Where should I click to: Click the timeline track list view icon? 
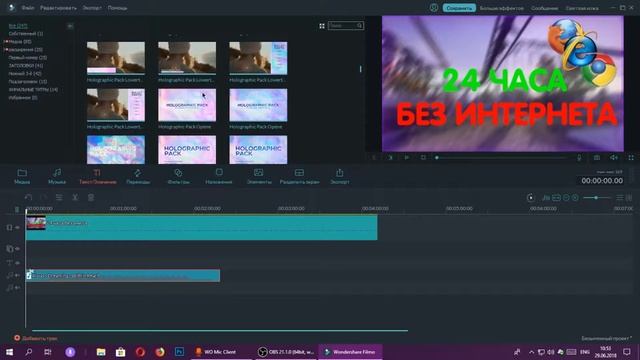620,198
